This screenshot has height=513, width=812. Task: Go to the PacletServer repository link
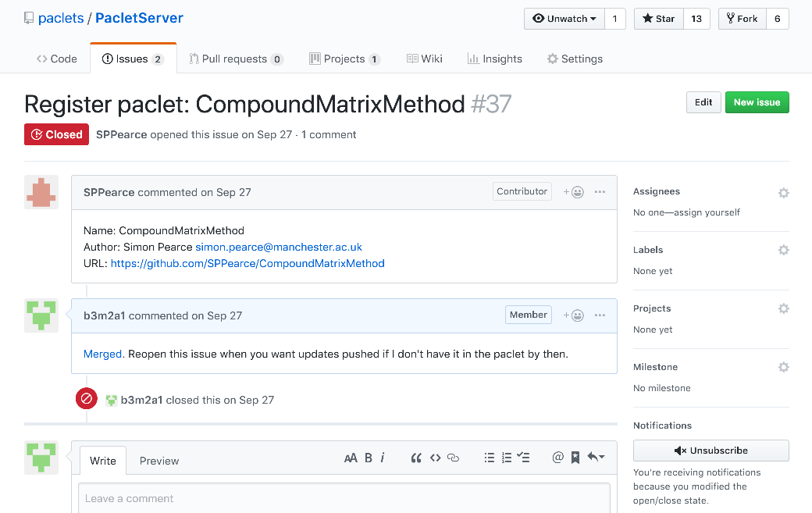click(x=139, y=18)
